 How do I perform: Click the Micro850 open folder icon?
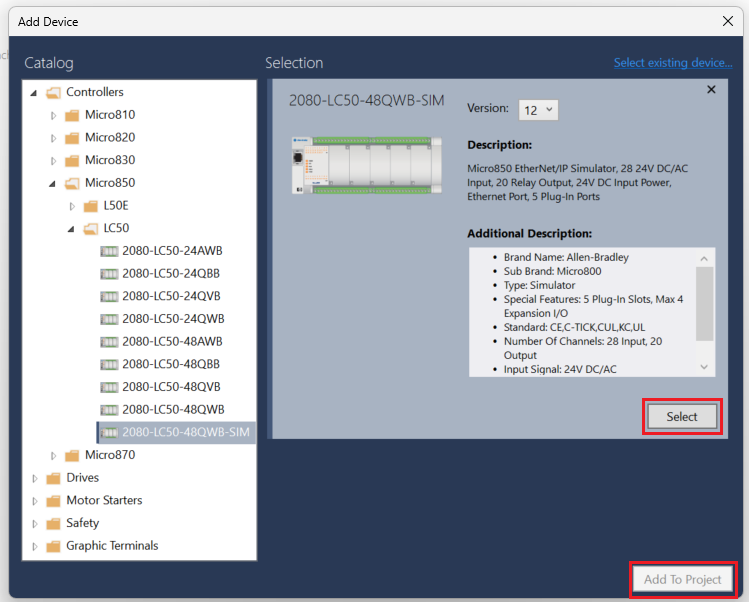tap(72, 183)
